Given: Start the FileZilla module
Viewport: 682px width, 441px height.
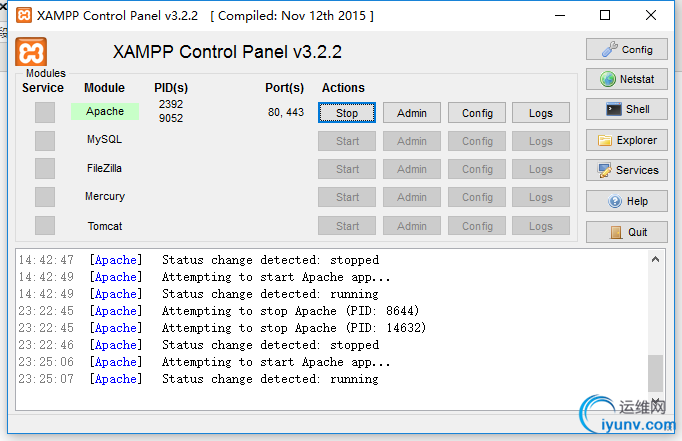Looking at the screenshot, I should [347, 169].
